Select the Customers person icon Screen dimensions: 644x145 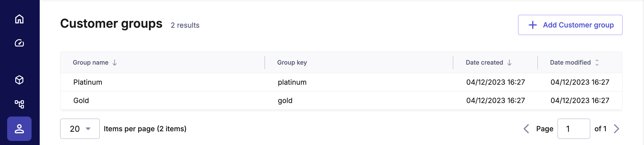pos(19,129)
